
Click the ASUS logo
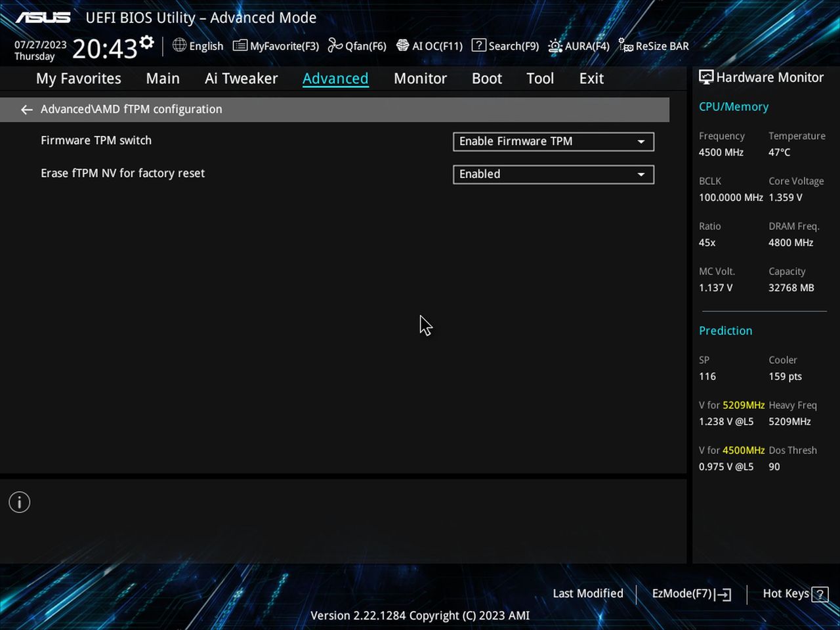(x=43, y=18)
